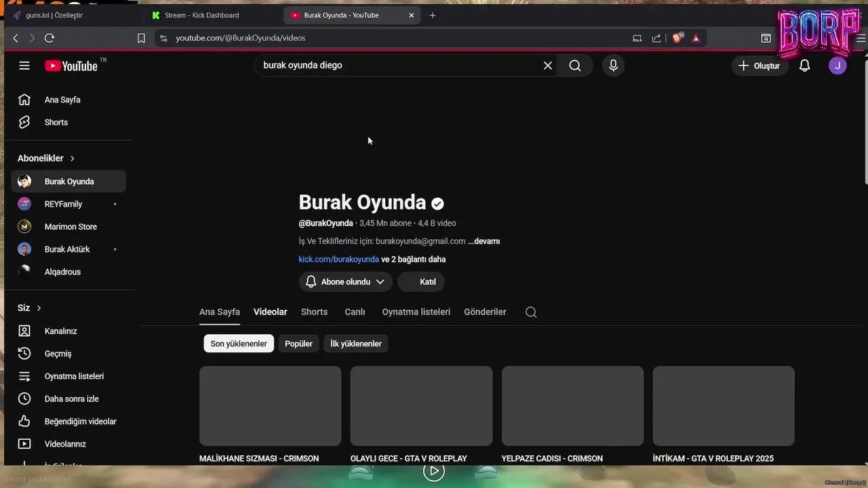Open the İNTİKAM - GTA V ROLEPLAY 2025 thumbnail
The image size is (868, 488).
coord(724,406)
